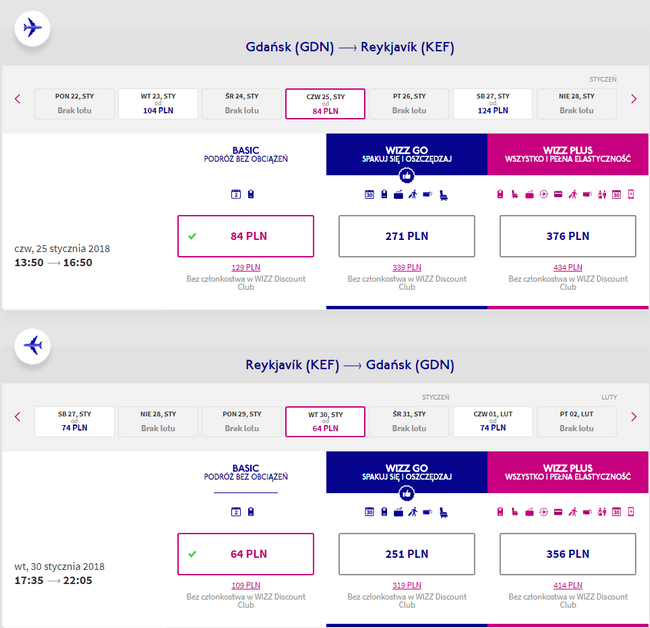This screenshot has width=650, height=628.
Task: Select outbound date WT 23, STY for 104 PLN
Action: [x=158, y=104]
